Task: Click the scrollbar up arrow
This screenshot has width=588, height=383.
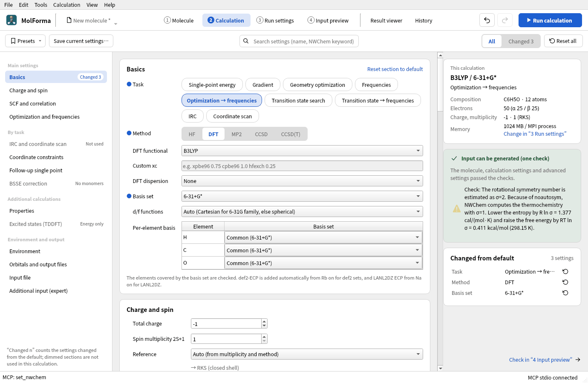Action: (x=440, y=55)
